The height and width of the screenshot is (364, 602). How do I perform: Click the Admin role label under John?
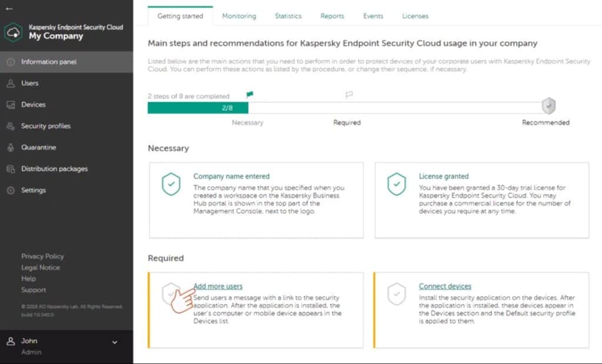pyautogui.click(x=31, y=352)
